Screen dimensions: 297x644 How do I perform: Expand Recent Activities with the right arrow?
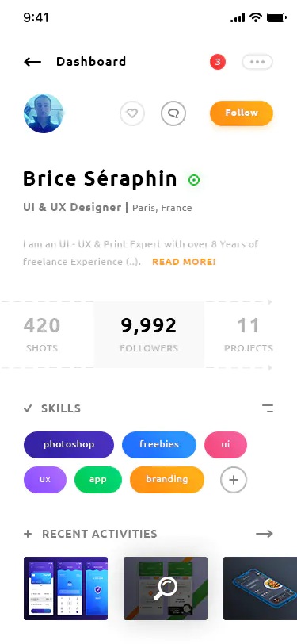point(265,534)
